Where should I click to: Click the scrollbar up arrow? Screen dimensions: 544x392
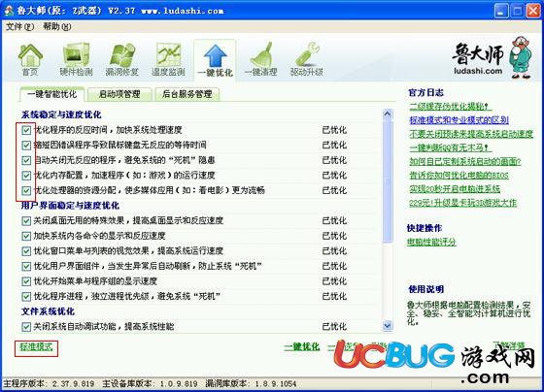[x=388, y=114]
